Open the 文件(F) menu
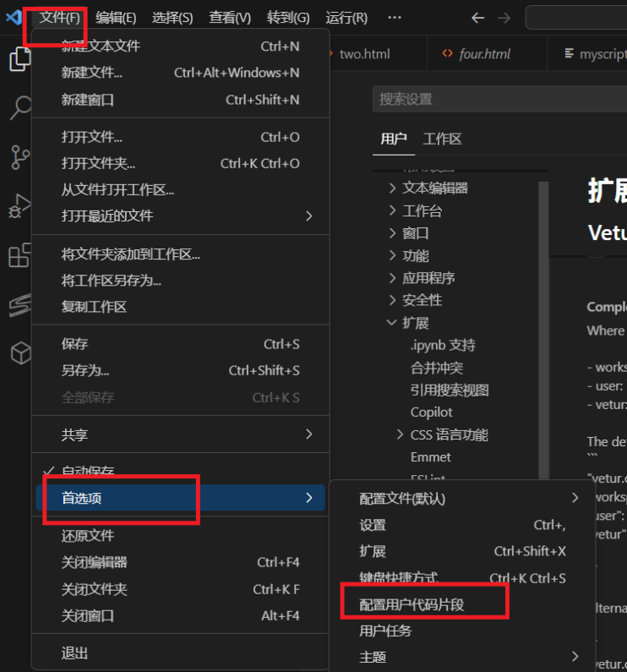 point(59,18)
